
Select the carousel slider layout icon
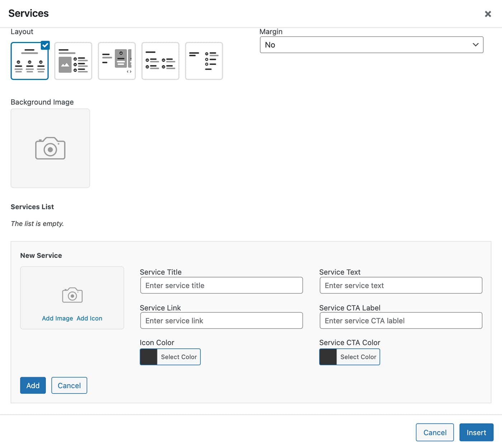117,61
